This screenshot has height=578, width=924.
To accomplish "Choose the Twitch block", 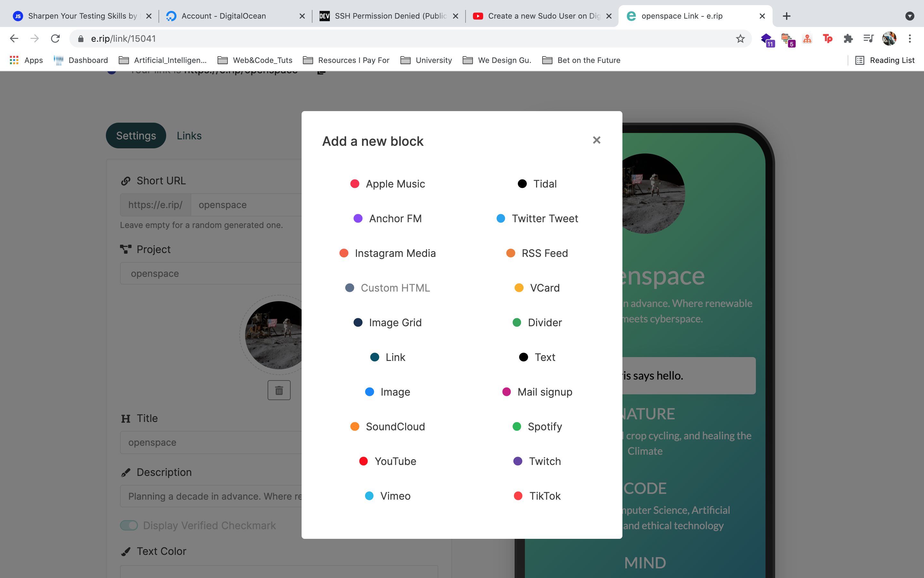I will 537,461.
